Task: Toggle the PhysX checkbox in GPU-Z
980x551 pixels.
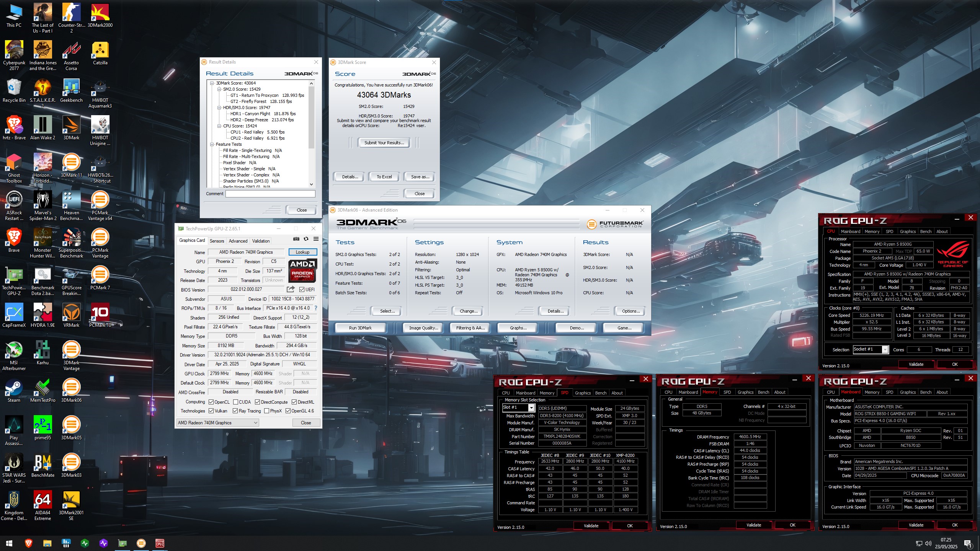Action: tap(266, 411)
